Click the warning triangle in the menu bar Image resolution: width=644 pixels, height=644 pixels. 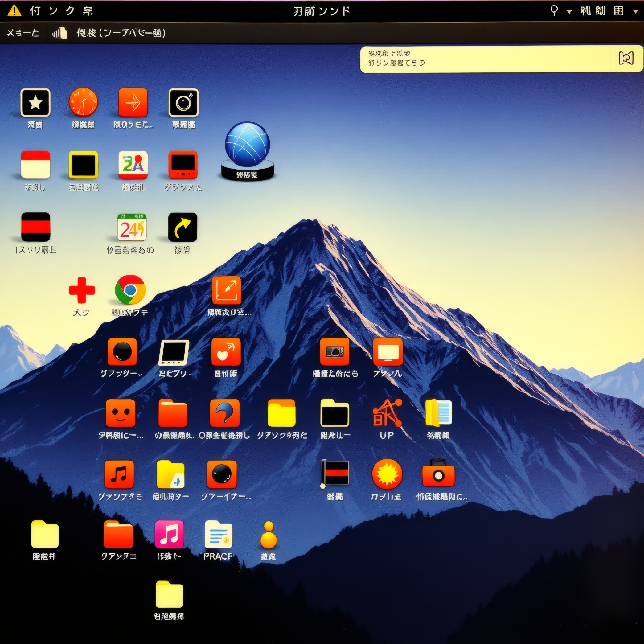pos(14,11)
